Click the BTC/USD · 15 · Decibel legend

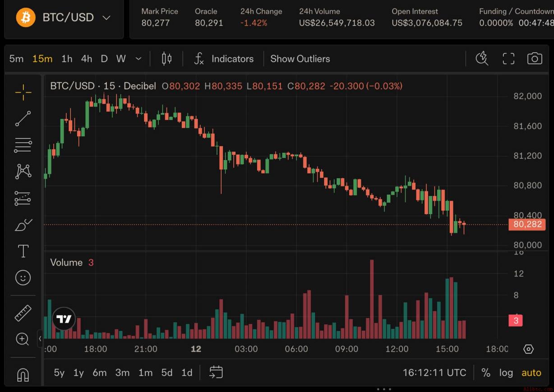pyautogui.click(x=103, y=86)
